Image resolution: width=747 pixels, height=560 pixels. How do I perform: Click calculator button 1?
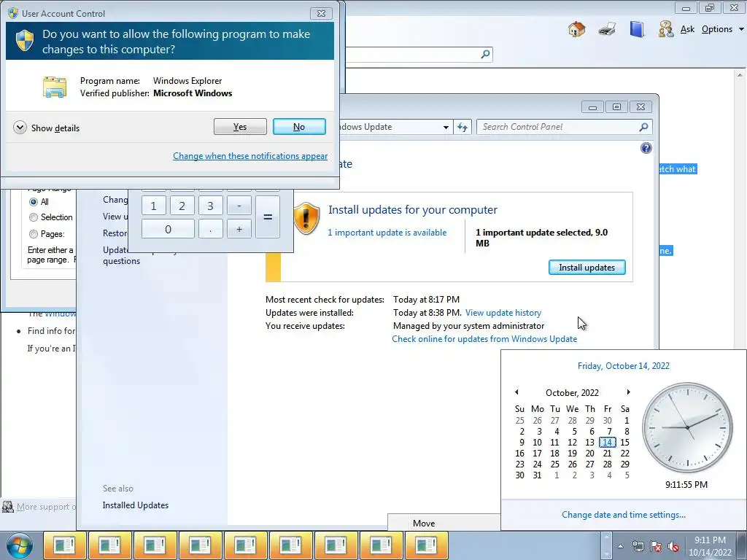[x=153, y=206]
